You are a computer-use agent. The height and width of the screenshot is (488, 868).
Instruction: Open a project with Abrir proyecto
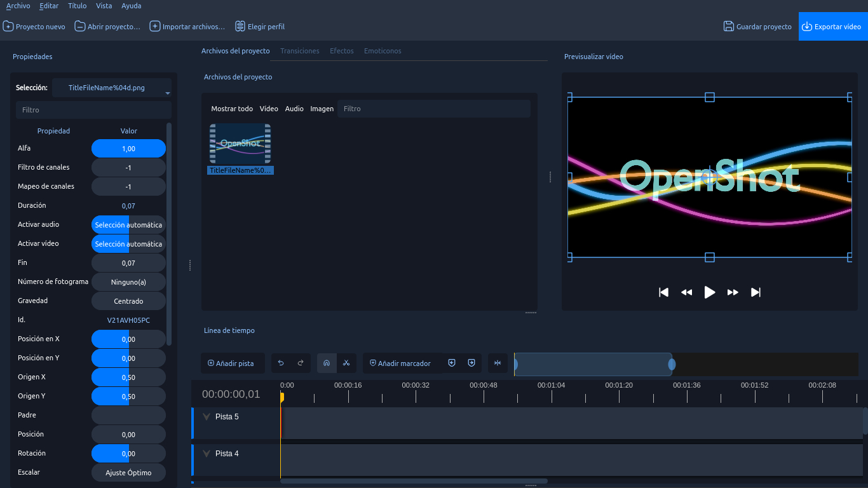click(x=107, y=27)
